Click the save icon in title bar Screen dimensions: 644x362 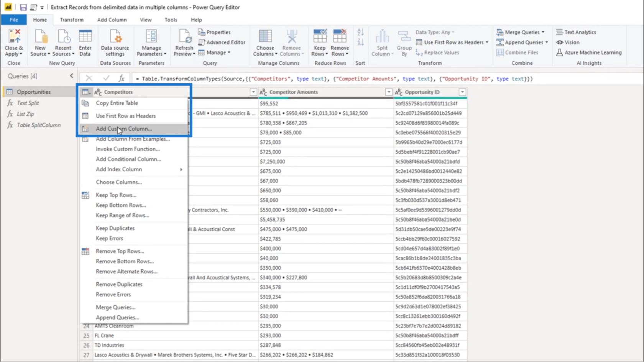[x=23, y=7]
